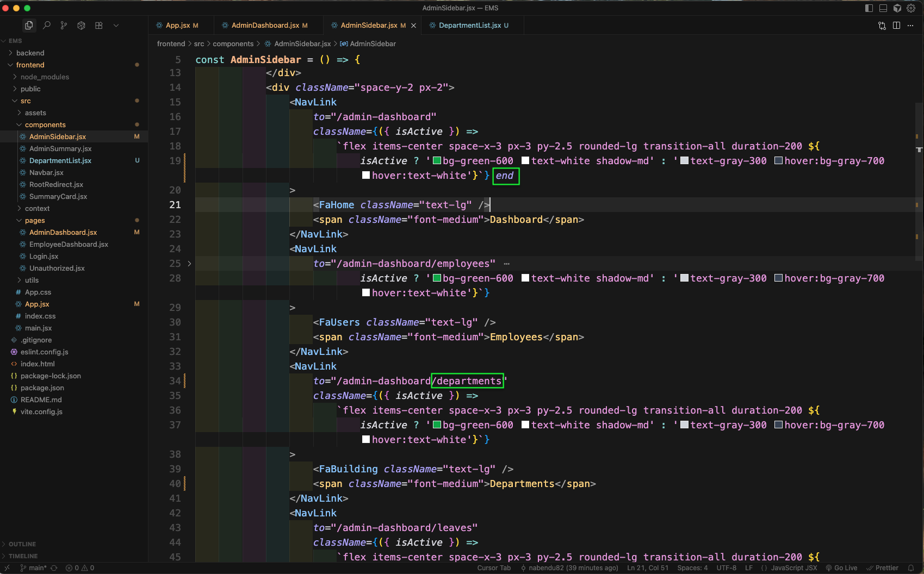This screenshot has width=924, height=574.
Task: Click 'frontend' in the breadcrumb
Action: 171,44
